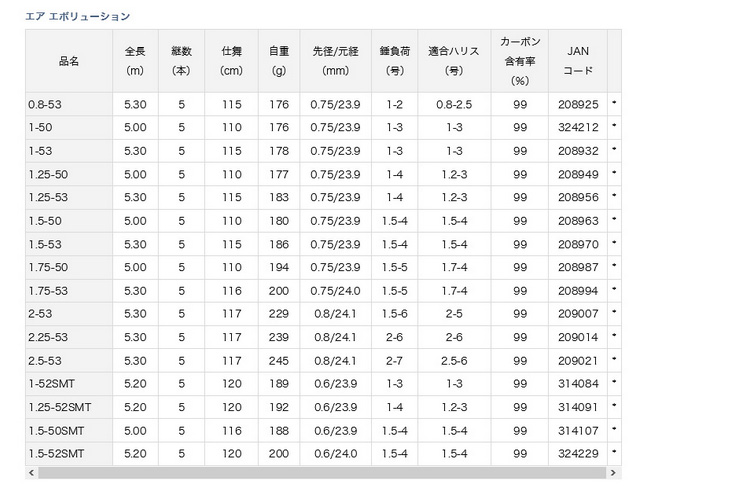Click the JAN コード column header
730x502 pixels.
577,61
